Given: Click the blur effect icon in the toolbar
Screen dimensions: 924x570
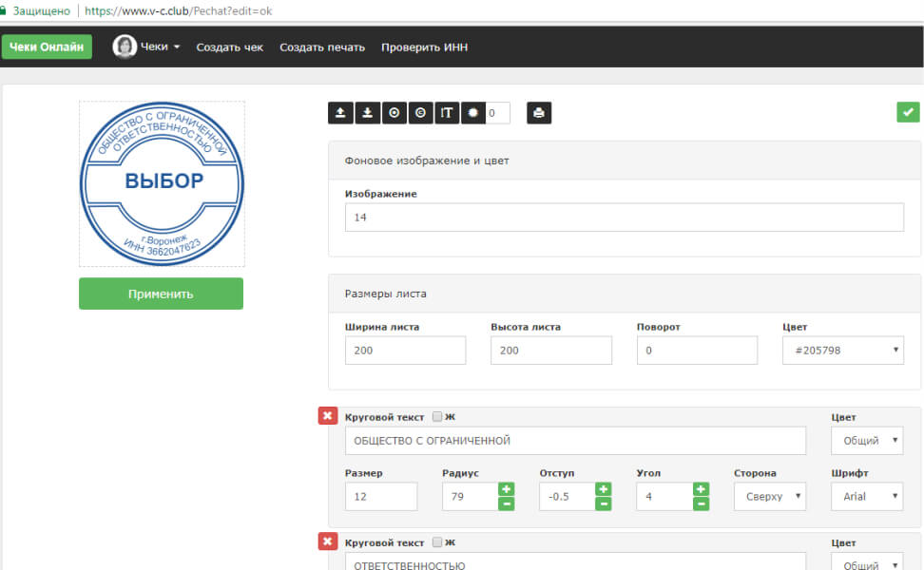Looking at the screenshot, I should 473,113.
